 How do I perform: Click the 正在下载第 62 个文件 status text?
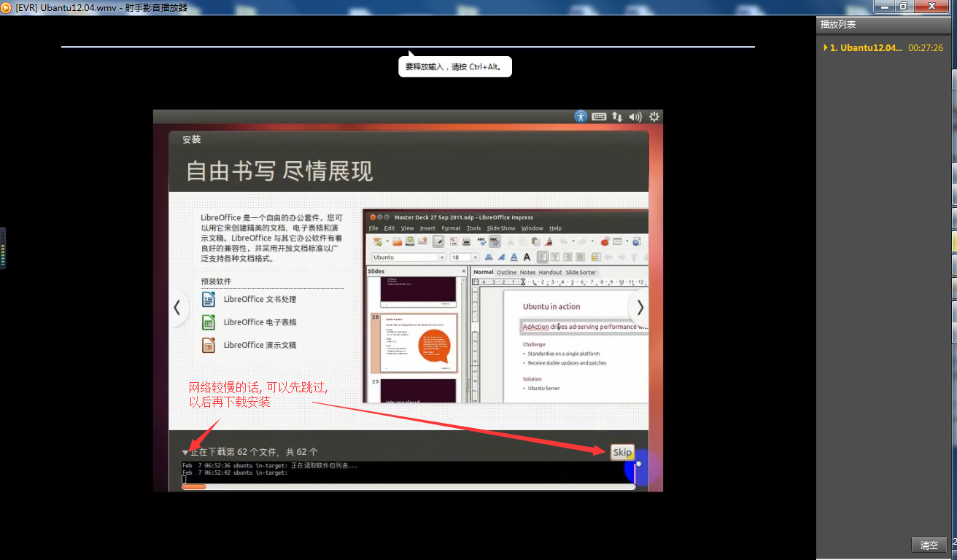(x=255, y=452)
